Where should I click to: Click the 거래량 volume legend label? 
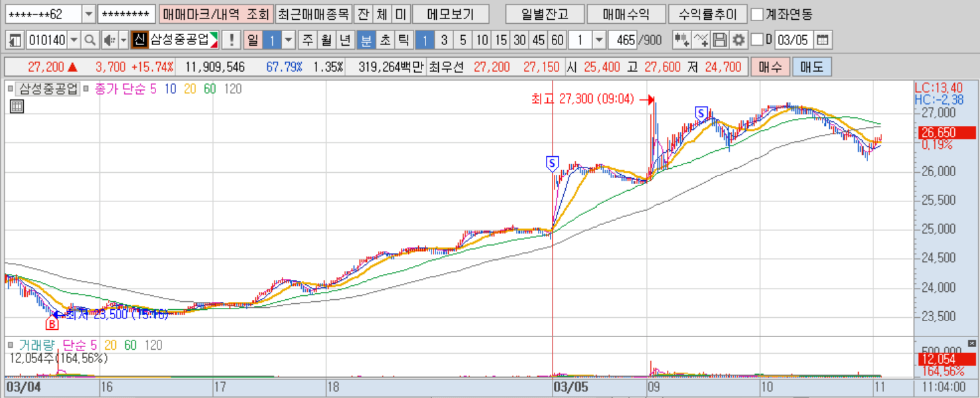coord(38,345)
